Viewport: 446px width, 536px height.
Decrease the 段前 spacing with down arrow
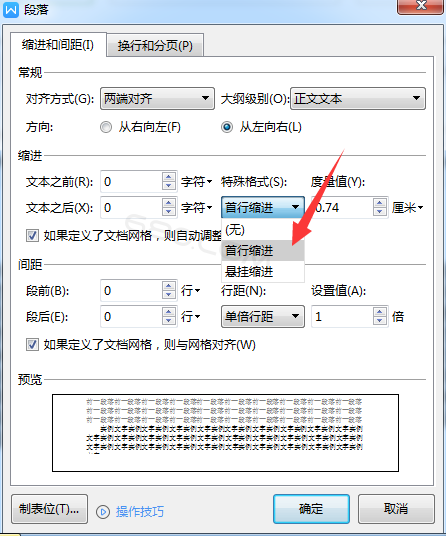point(168,295)
